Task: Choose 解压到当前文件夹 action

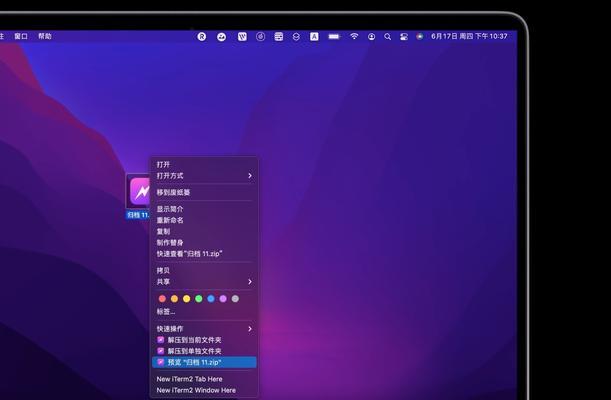Action: tap(204, 340)
